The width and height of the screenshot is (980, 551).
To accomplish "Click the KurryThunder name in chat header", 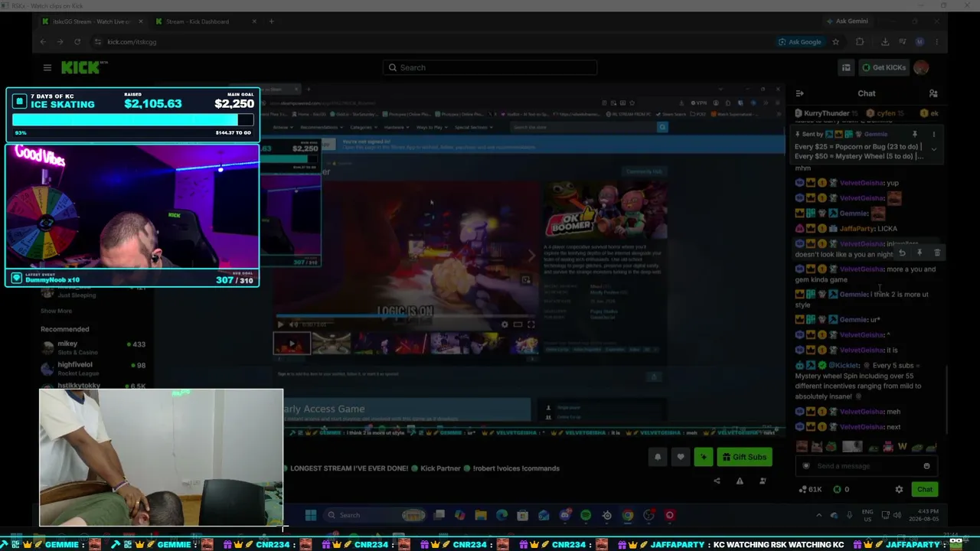I will click(x=827, y=113).
